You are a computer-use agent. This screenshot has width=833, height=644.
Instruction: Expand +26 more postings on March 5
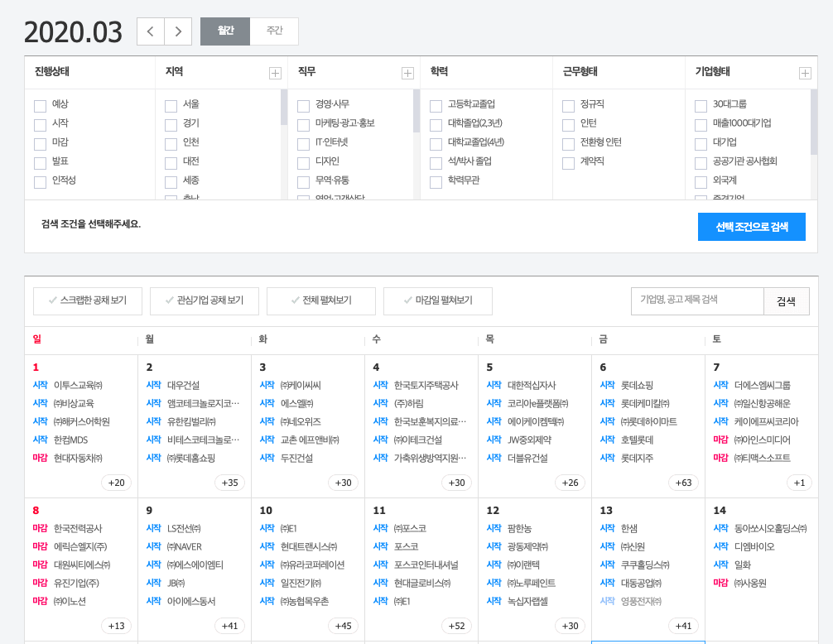[x=570, y=483]
